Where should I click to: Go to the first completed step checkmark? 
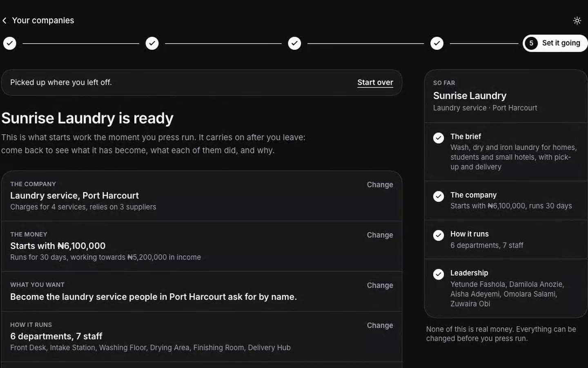(10, 43)
